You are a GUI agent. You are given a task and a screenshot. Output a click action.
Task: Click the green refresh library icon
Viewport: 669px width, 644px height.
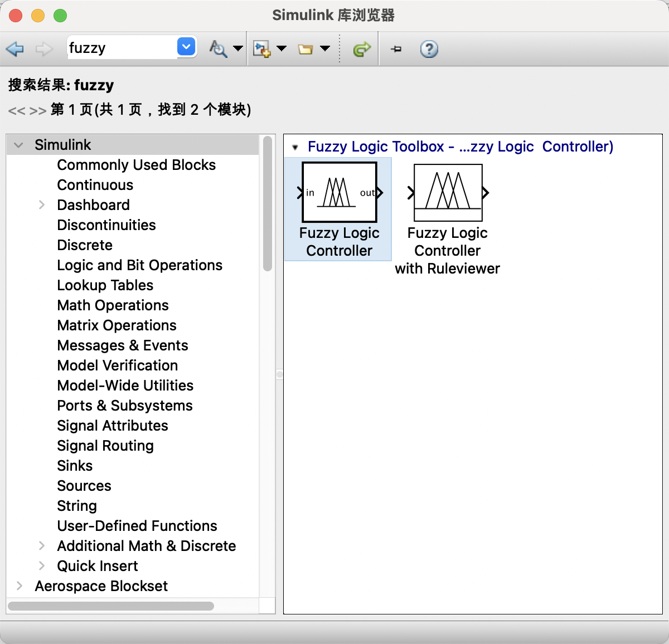click(x=362, y=49)
